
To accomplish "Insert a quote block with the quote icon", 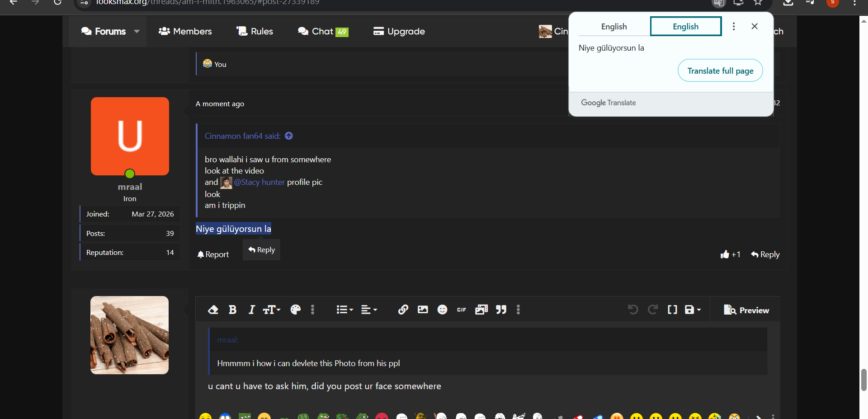I will (501, 310).
